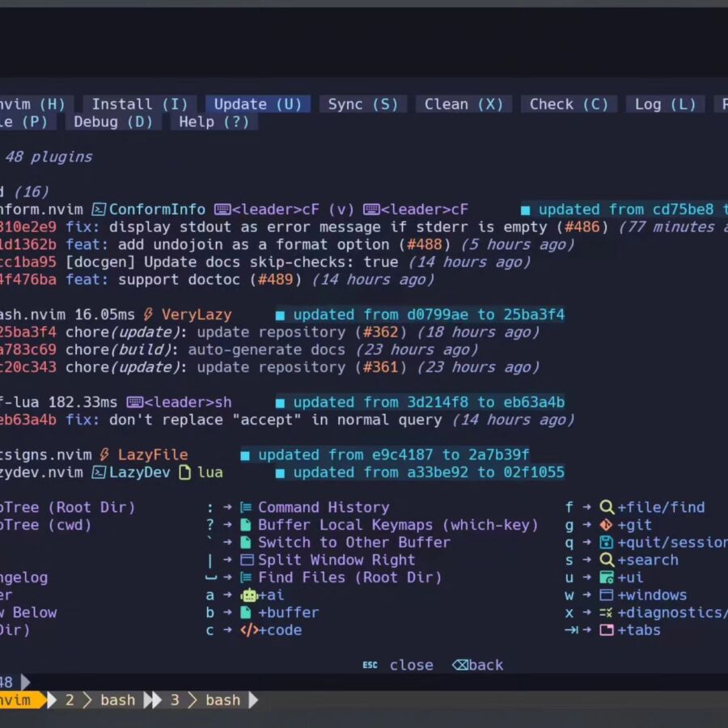728x728 pixels.
Task: Click the LazyFile event lightning icon
Action: 104,455
